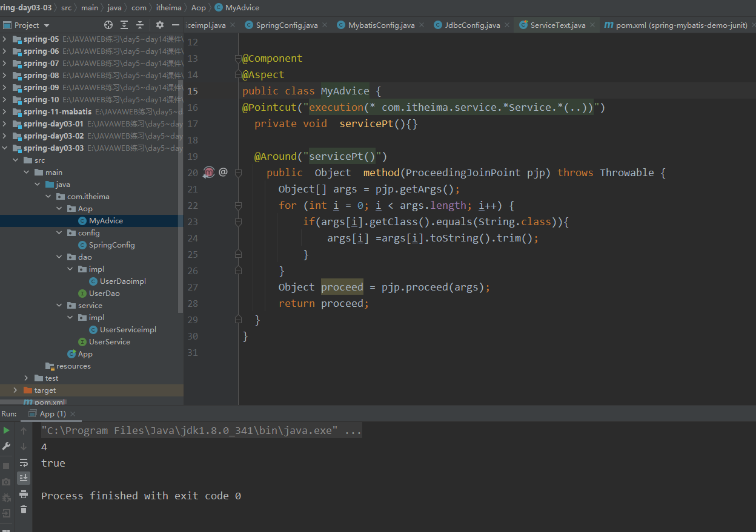Screen dimensions: 756x532
Task: Open the JdbcConfig.java editor tab
Action: 472,25
